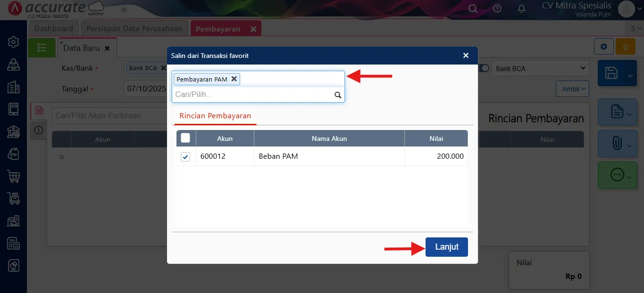Click the orange lightbulb icon
The image size is (644, 293).
point(626,47)
